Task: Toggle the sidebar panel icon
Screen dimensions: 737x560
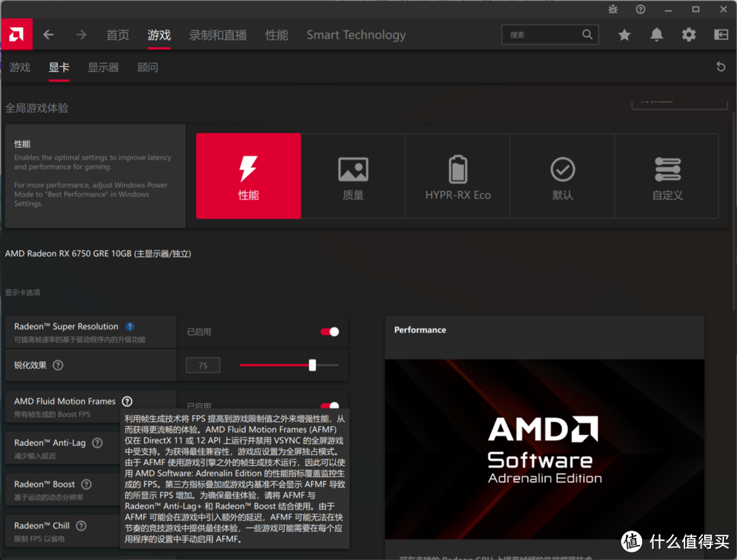Action: (721, 34)
